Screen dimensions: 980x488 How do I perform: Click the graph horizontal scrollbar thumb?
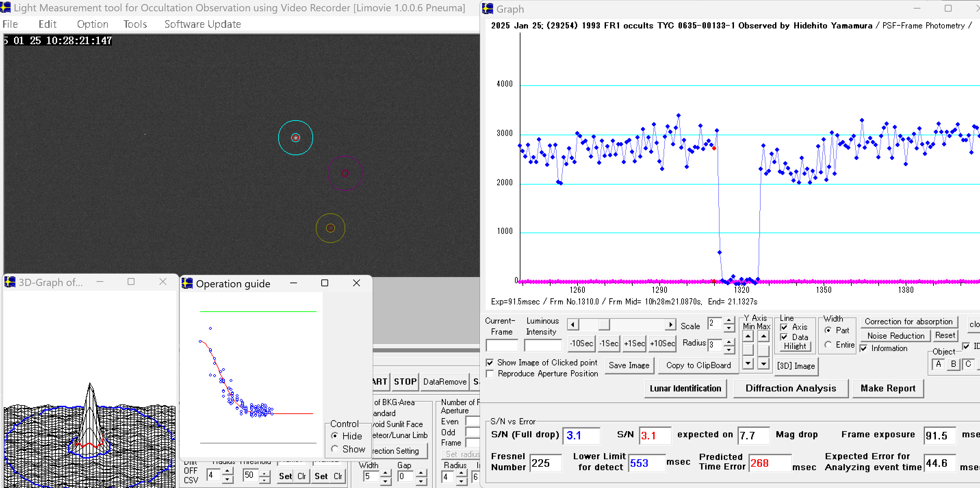point(604,325)
